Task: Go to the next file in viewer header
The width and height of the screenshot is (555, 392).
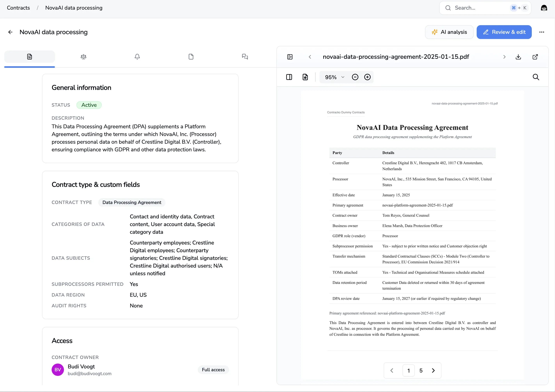Action: [x=504, y=57]
